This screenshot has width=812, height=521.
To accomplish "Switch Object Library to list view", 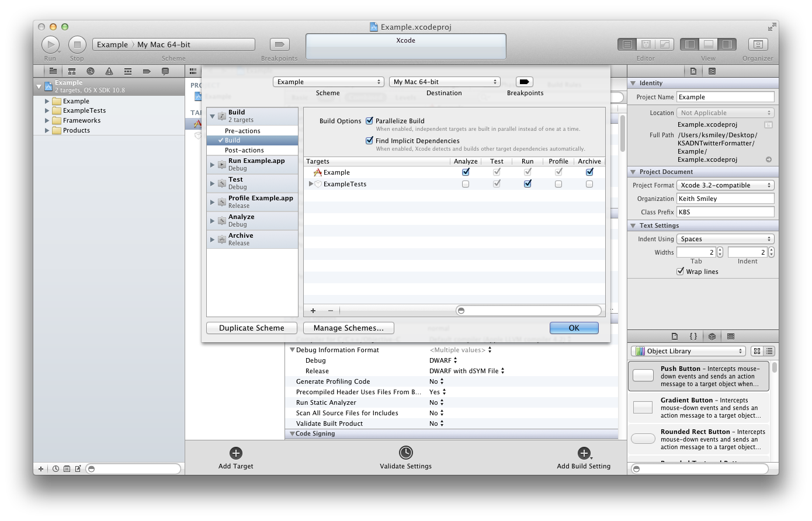I will pos(769,351).
